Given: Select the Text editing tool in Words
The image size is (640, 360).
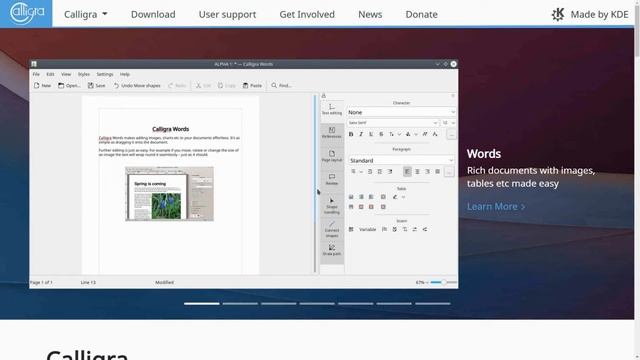Looking at the screenshot, I should pyautogui.click(x=332, y=109).
